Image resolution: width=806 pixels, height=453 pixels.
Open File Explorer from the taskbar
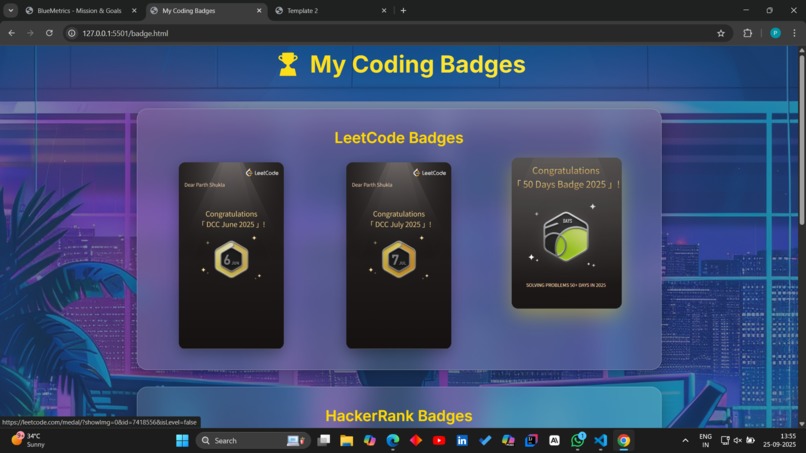click(x=346, y=441)
